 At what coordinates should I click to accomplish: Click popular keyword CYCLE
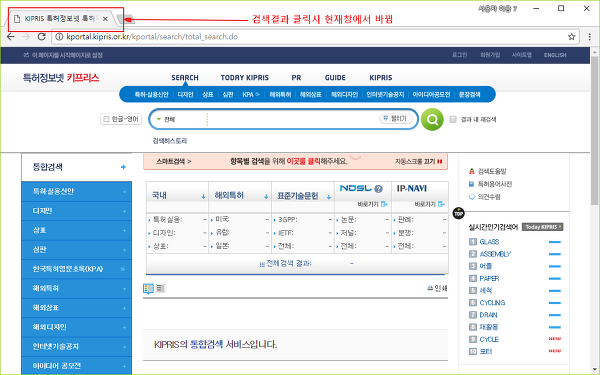(x=489, y=339)
